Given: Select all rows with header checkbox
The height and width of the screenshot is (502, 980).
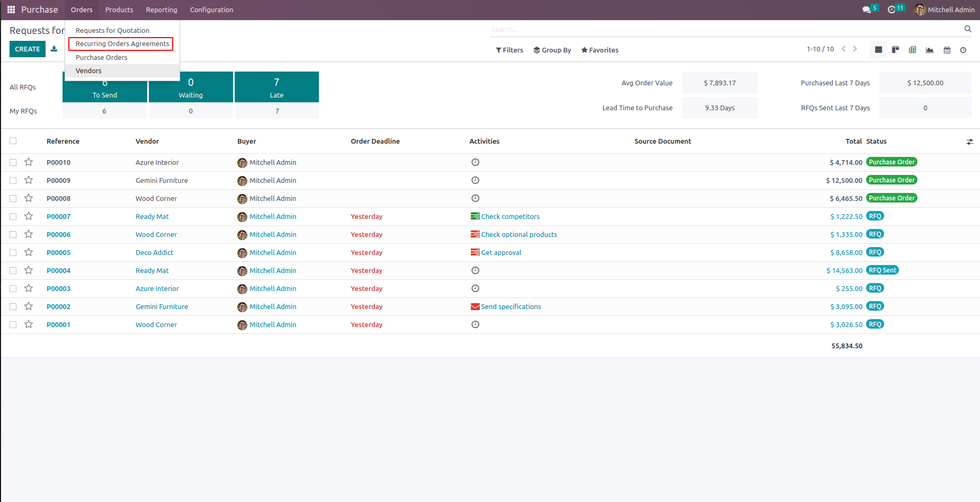Looking at the screenshot, I should click(13, 141).
